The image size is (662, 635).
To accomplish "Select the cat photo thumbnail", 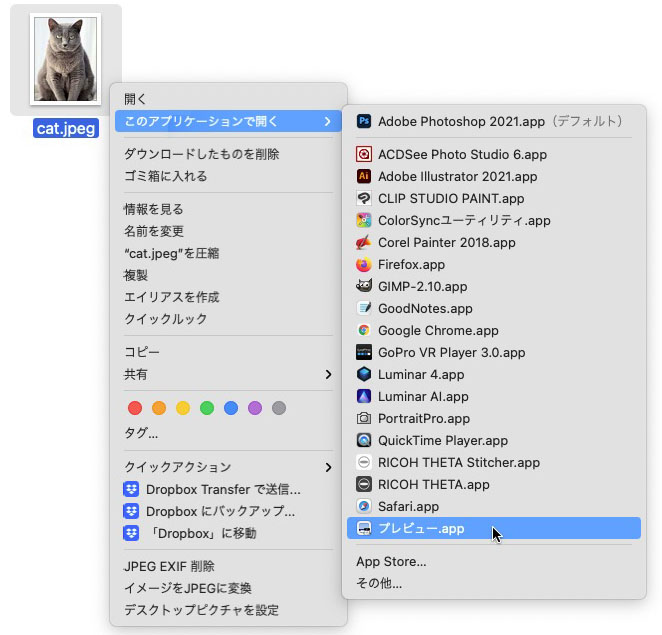I will (x=65, y=59).
